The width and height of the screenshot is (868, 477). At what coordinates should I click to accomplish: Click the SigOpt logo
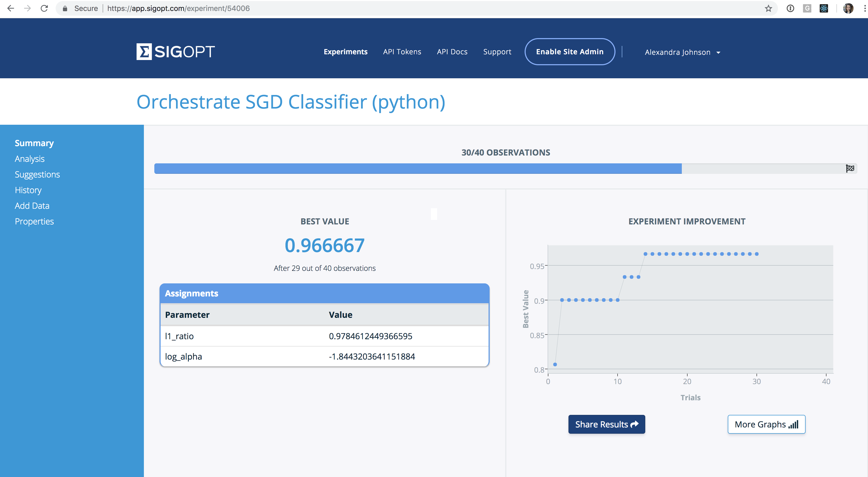click(175, 51)
